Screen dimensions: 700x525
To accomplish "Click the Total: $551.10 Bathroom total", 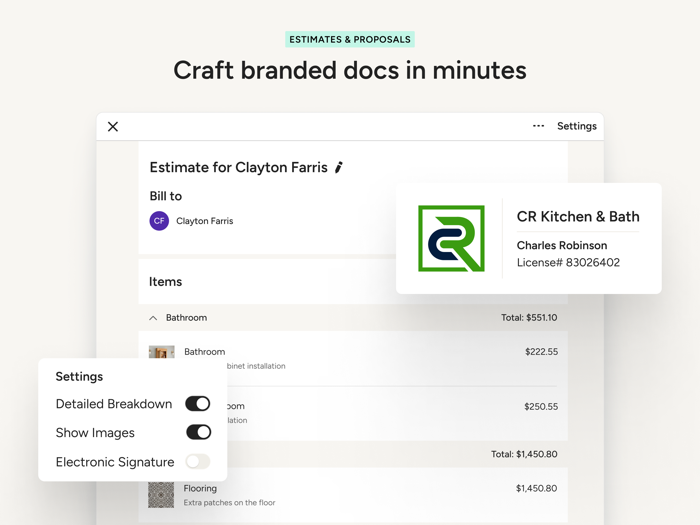I will [x=529, y=318].
